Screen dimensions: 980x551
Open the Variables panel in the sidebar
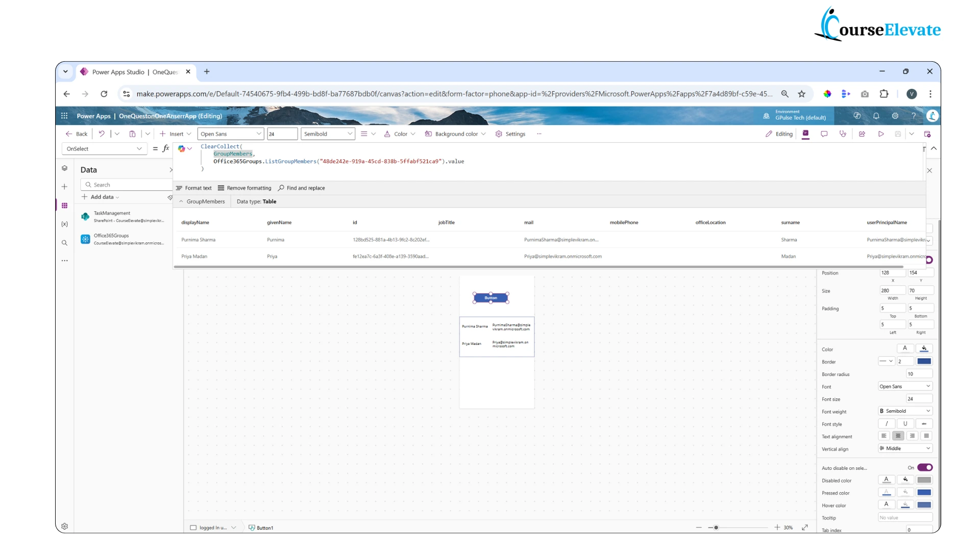click(x=64, y=223)
